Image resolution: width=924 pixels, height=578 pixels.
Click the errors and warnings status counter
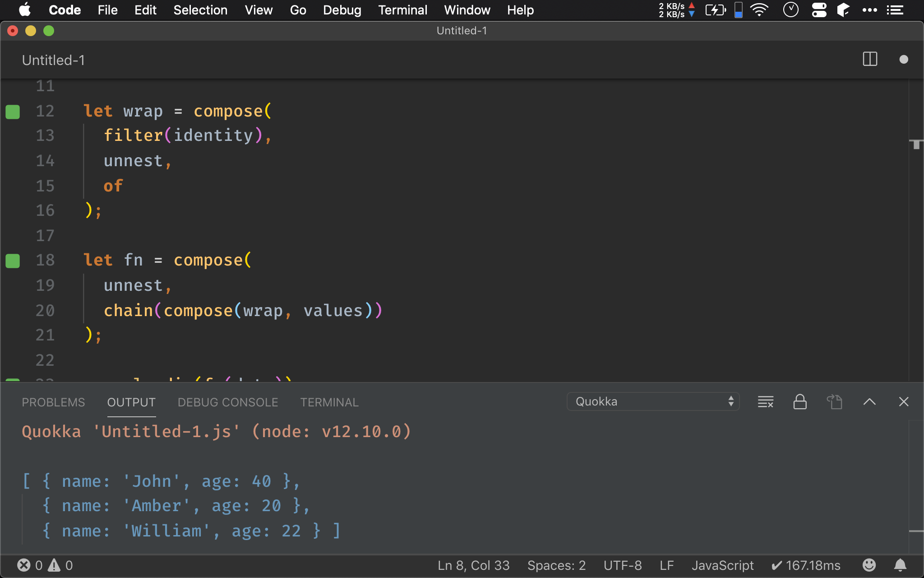[45, 565]
